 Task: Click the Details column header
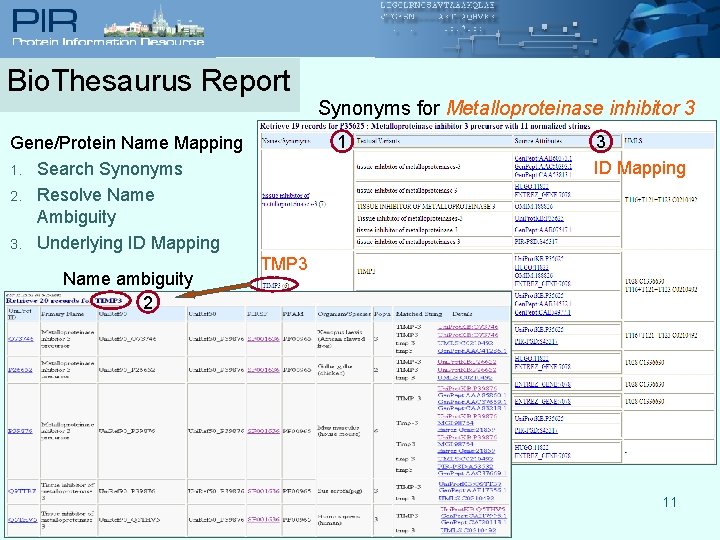[x=462, y=314]
